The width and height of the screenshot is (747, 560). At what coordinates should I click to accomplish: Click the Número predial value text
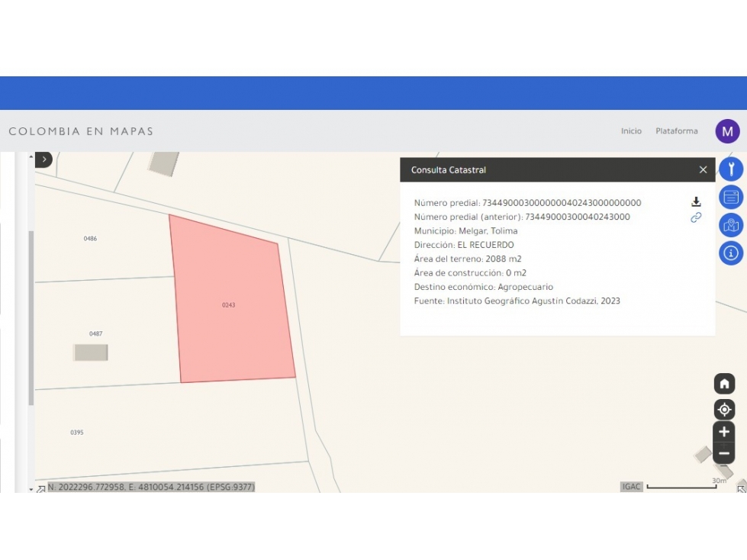[x=562, y=203]
